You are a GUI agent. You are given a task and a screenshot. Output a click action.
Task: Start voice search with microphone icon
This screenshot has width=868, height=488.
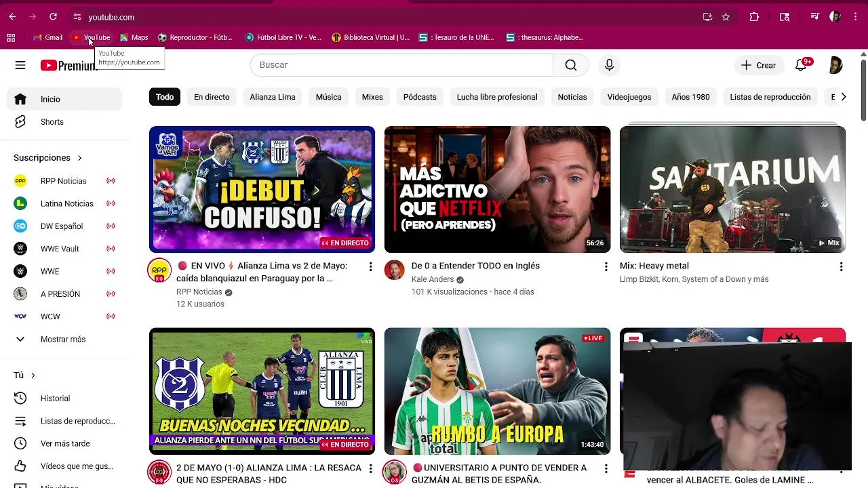(609, 65)
